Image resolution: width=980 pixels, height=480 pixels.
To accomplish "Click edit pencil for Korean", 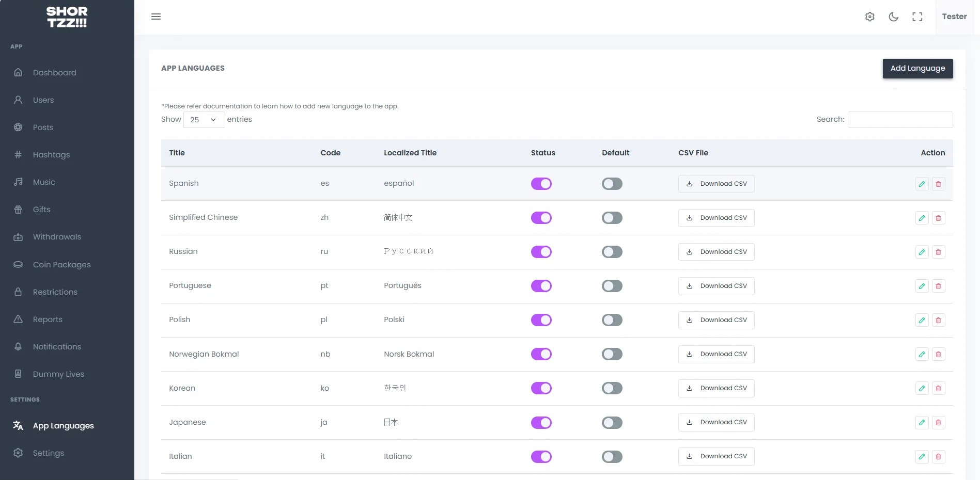I will click(x=922, y=388).
